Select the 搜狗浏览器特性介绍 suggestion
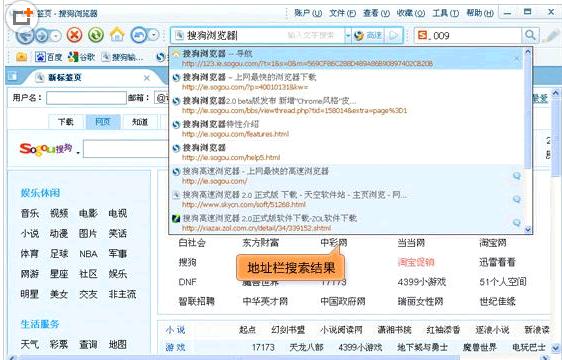The width and height of the screenshot is (562, 360). 346,129
